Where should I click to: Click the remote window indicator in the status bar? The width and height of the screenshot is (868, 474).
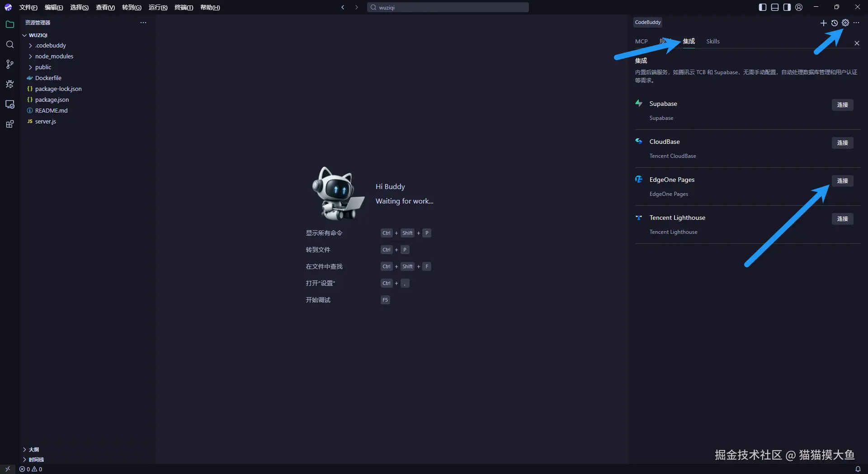point(8,469)
